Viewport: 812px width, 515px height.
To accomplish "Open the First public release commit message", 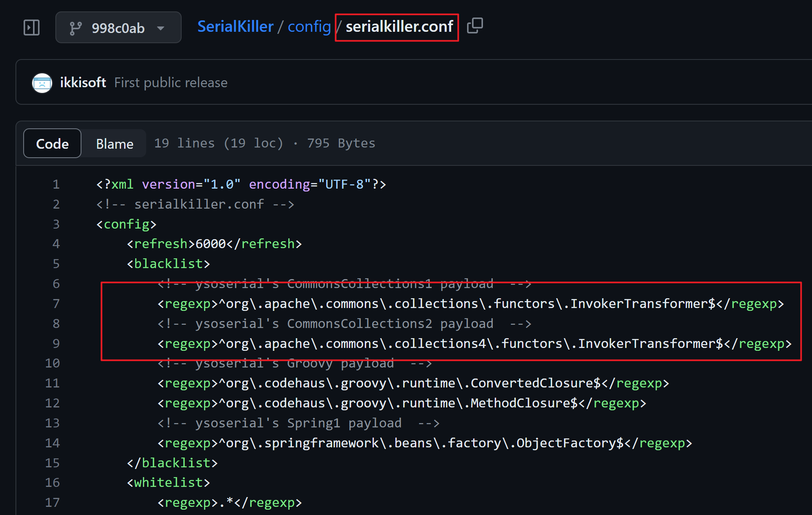I will pyautogui.click(x=171, y=83).
